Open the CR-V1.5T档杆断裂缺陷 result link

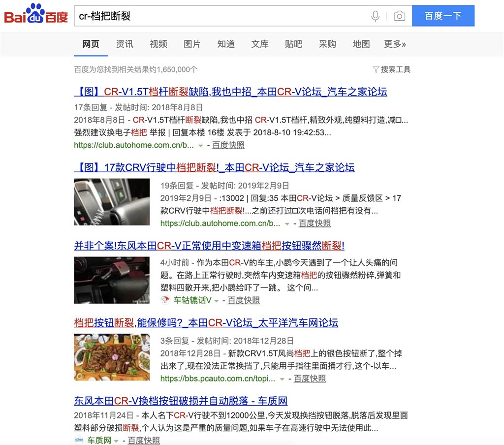coord(230,92)
